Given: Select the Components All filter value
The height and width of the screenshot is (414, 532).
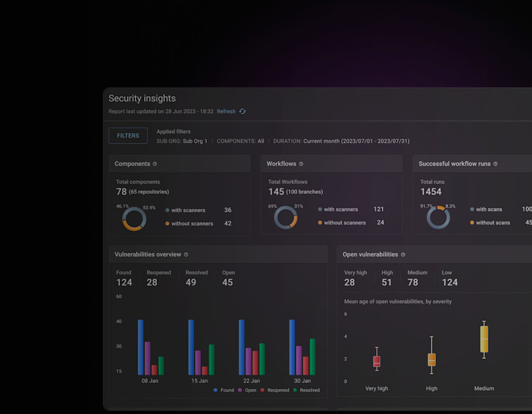Looking at the screenshot, I should [x=260, y=141].
